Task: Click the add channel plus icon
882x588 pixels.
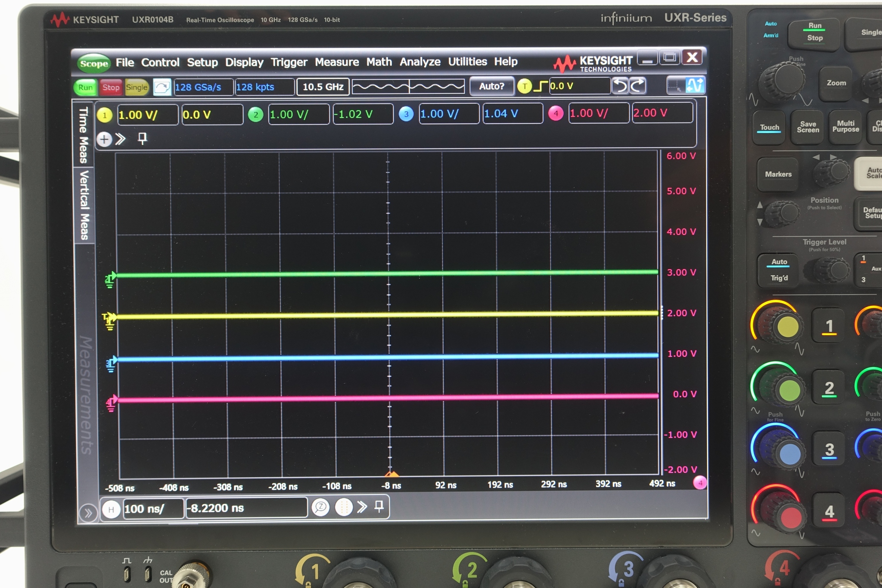Action: coord(104,140)
